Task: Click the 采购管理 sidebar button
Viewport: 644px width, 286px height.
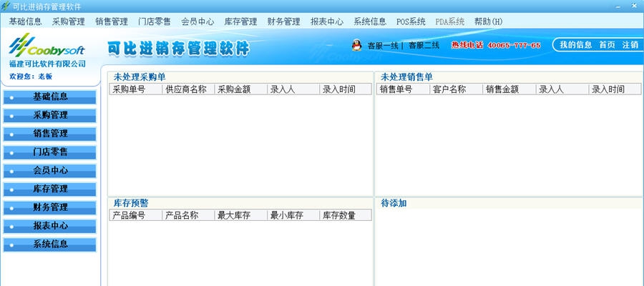Action: pyautogui.click(x=49, y=116)
